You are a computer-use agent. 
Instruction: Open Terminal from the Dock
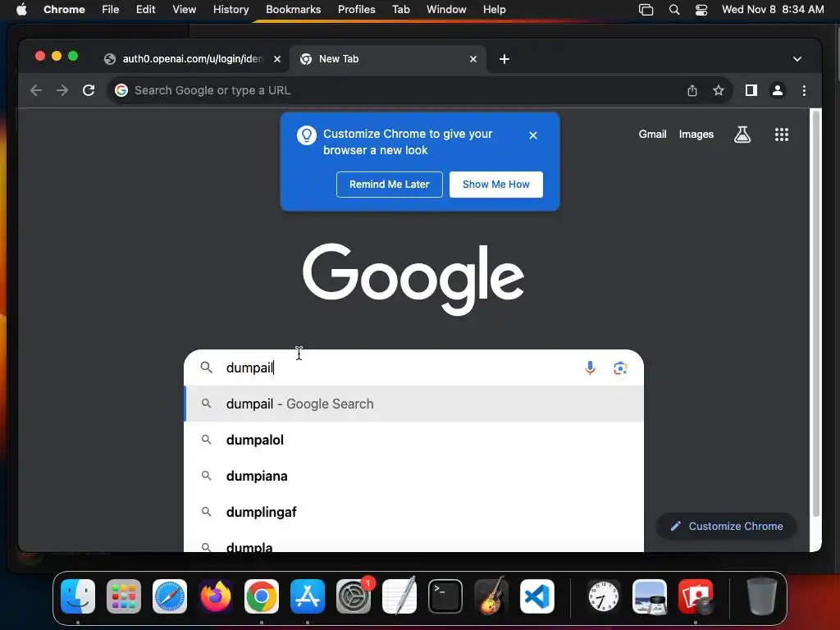(x=445, y=596)
